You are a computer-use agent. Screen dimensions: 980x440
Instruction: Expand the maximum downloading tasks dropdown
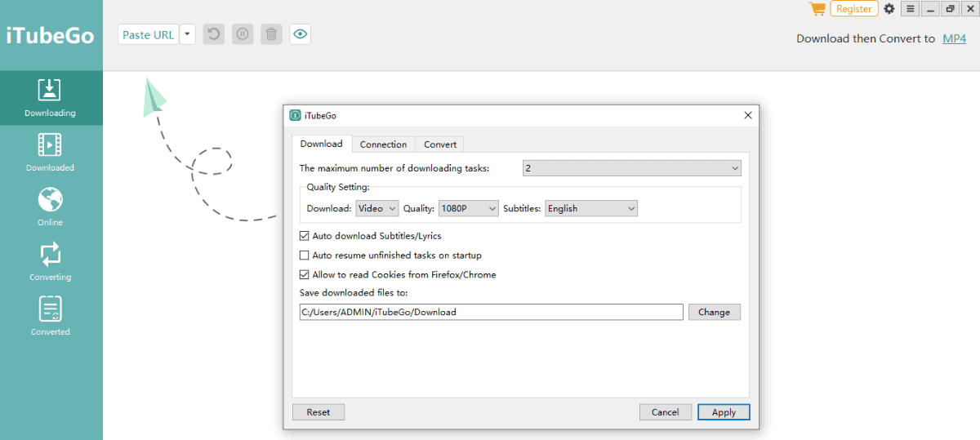point(632,168)
